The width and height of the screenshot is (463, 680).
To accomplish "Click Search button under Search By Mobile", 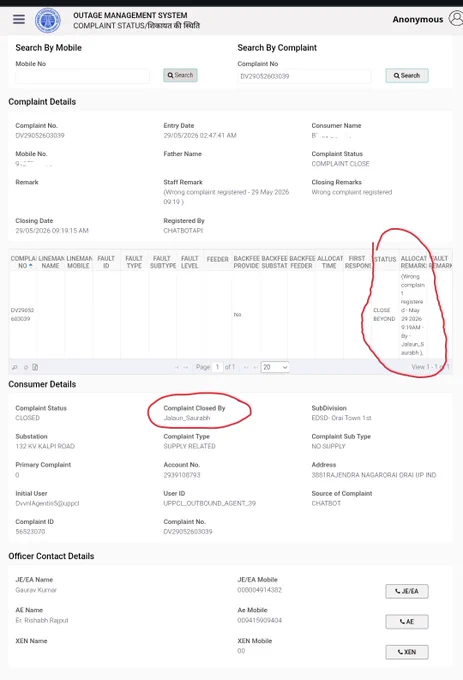I will coord(180,75).
